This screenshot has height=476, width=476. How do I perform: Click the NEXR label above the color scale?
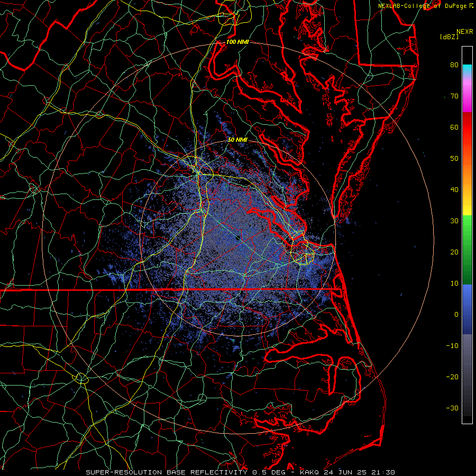click(465, 32)
